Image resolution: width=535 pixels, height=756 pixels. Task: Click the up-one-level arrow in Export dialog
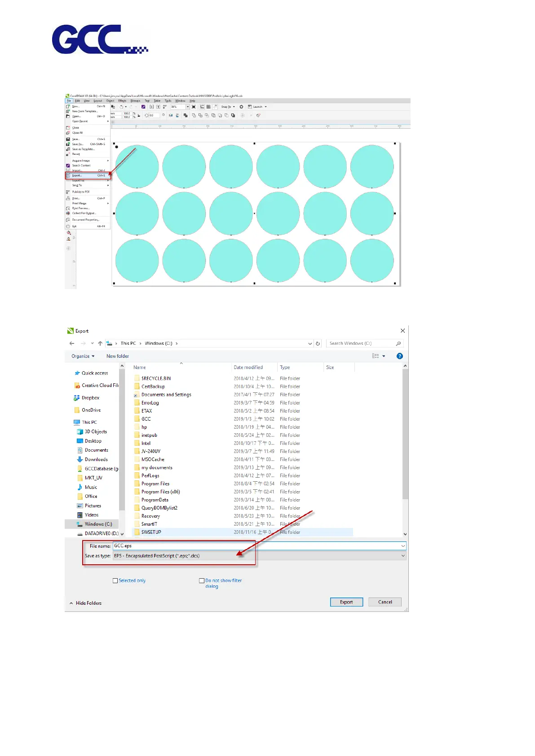click(100, 343)
